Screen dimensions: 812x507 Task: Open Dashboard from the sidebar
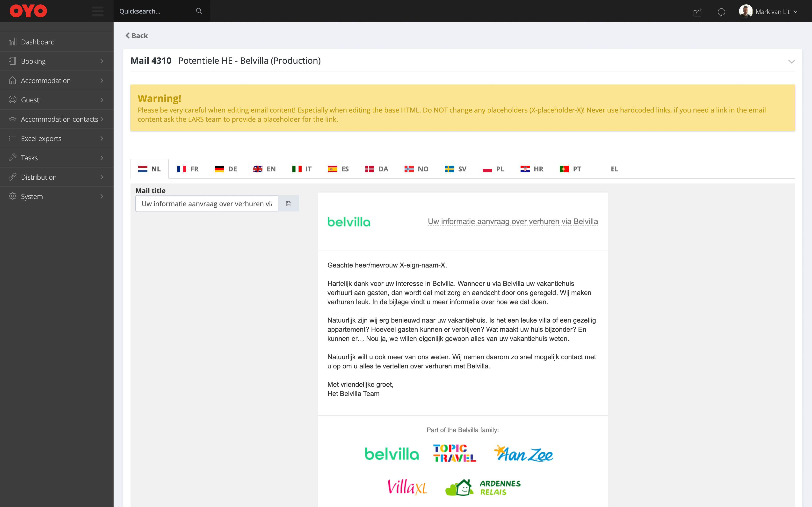tap(38, 42)
